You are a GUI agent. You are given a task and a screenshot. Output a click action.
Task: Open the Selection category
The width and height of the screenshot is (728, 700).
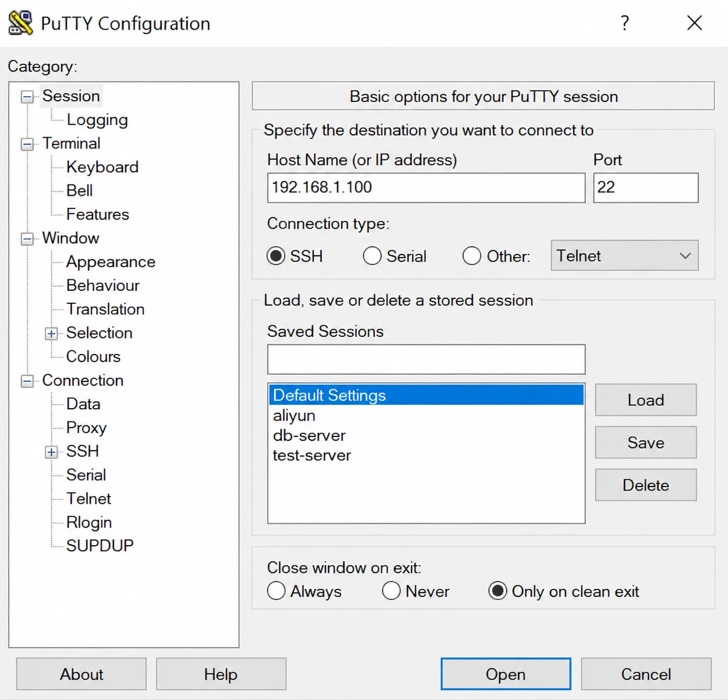click(x=100, y=333)
